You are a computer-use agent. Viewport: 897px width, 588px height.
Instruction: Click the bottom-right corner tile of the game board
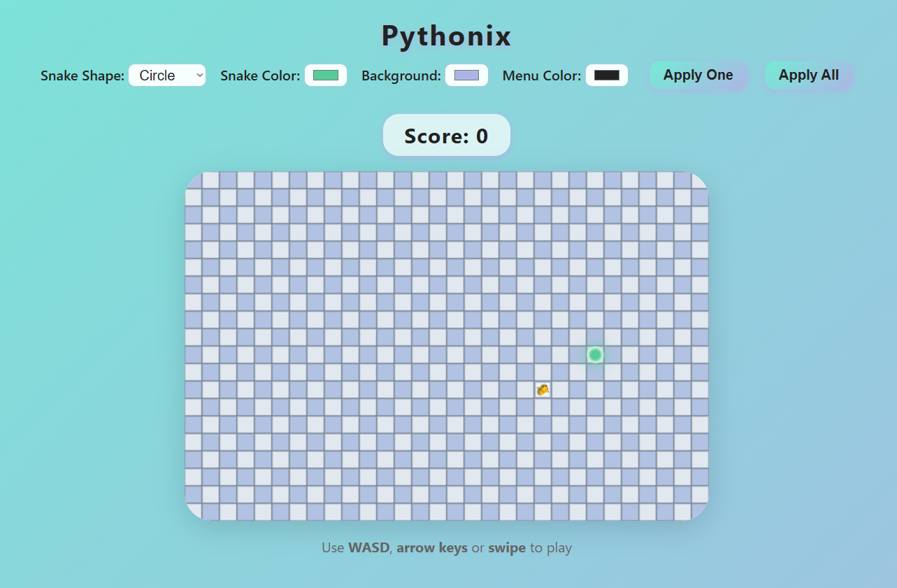click(x=698, y=511)
